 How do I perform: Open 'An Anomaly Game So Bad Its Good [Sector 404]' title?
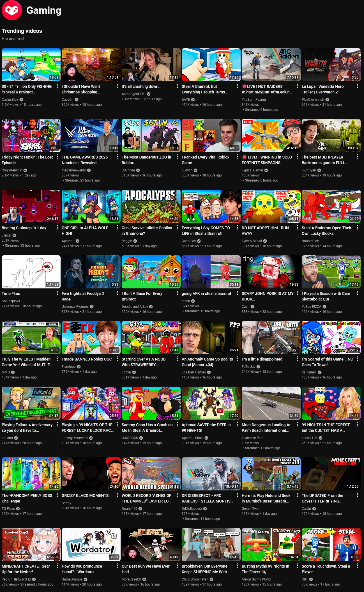tap(207, 362)
